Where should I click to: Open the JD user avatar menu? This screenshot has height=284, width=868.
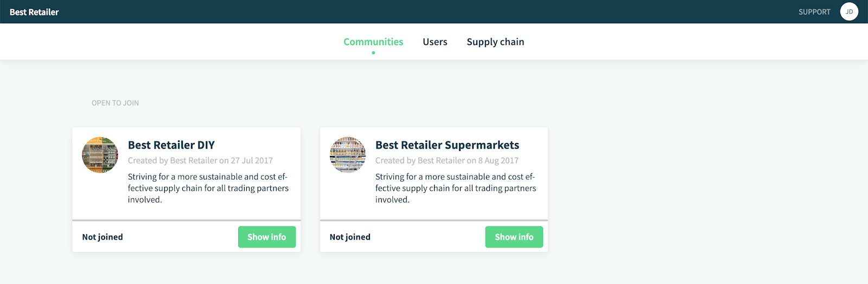849,11
